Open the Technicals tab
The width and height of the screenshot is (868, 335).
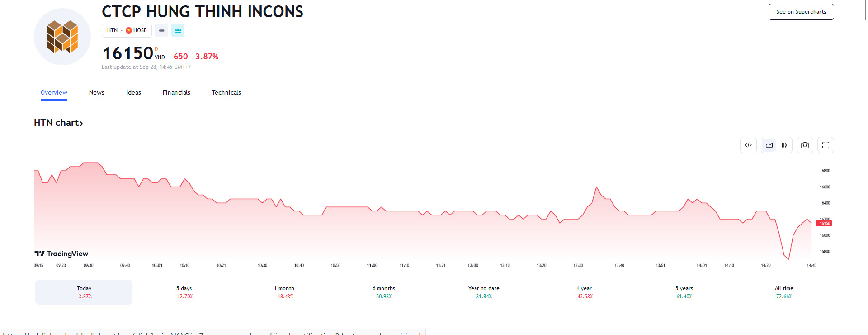tap(226, 92)
